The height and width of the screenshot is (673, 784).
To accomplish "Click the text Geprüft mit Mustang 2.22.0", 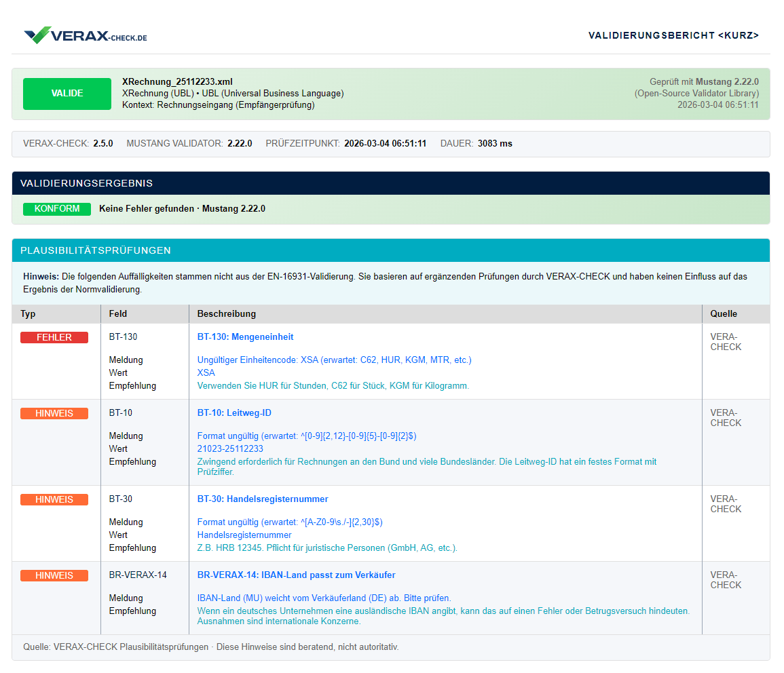I will click(x=704, y=81).
